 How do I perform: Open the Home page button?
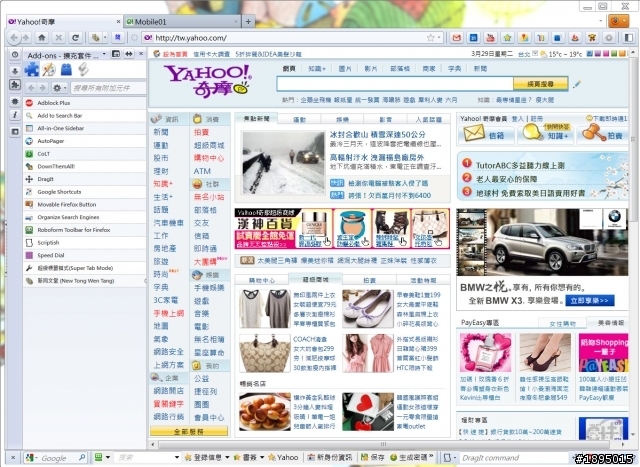coord(42,38)
